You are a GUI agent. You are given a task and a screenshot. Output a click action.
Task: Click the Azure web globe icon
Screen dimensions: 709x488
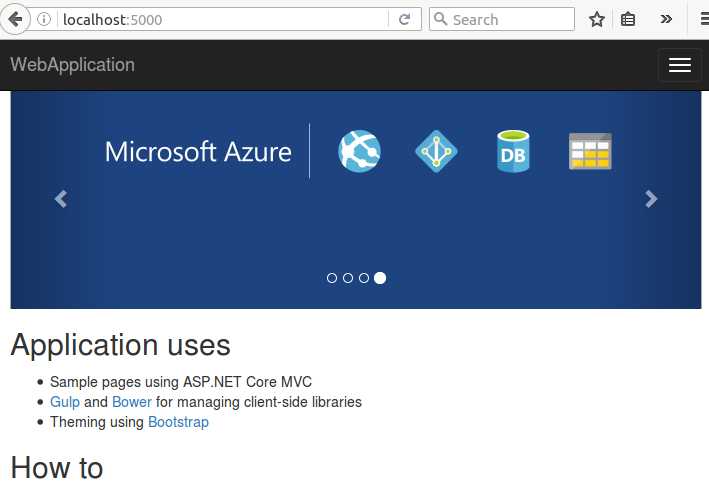(359, 151)
